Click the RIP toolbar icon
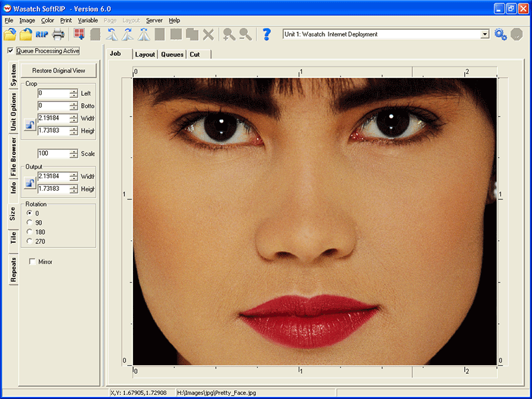Viewport: 532px width, 399px height. (x=42, y=34)
